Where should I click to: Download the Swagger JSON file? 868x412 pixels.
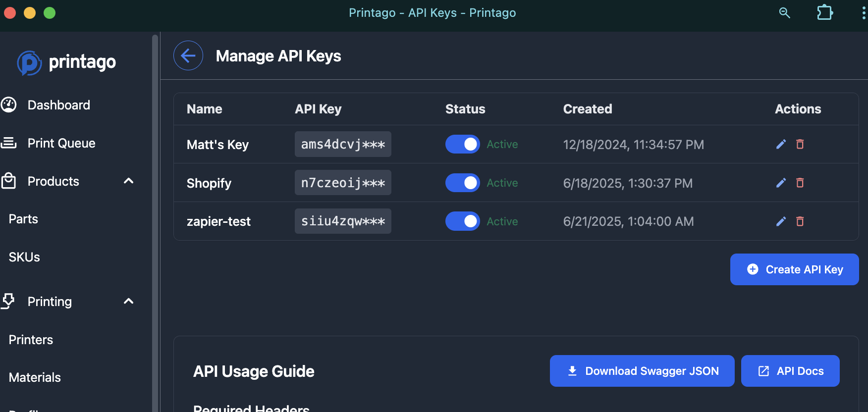(642, 371)
